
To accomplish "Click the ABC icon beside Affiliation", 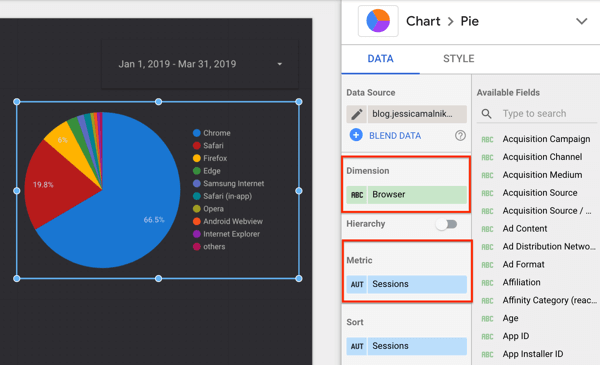I will 487,283.
